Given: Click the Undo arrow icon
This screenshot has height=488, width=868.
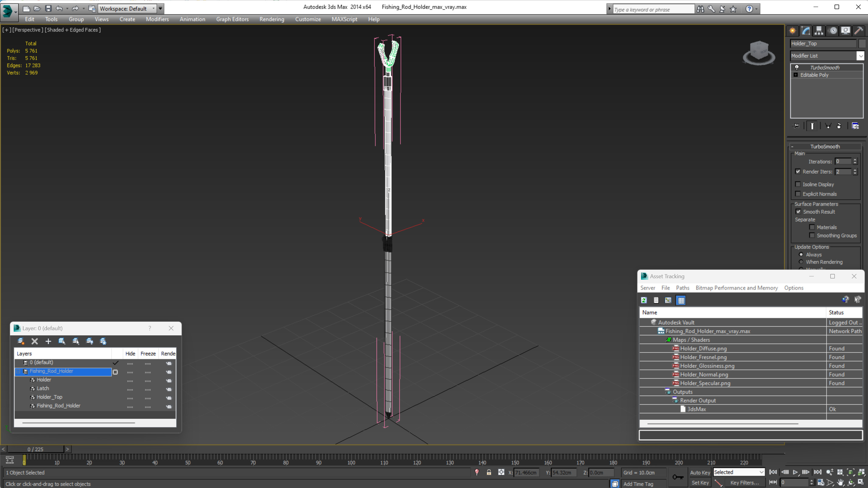Looking at the screenshot, I should (x=59, y=9).
